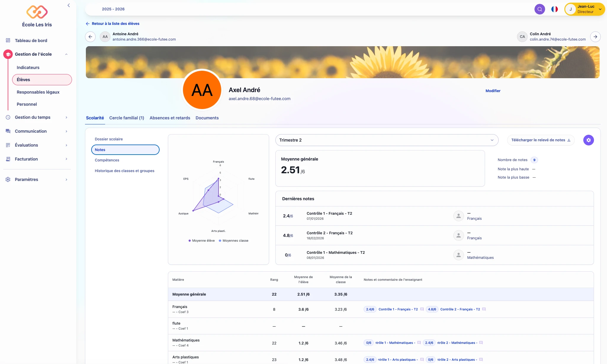Open comment icon beside Contrôle 1 - Français

422,309
